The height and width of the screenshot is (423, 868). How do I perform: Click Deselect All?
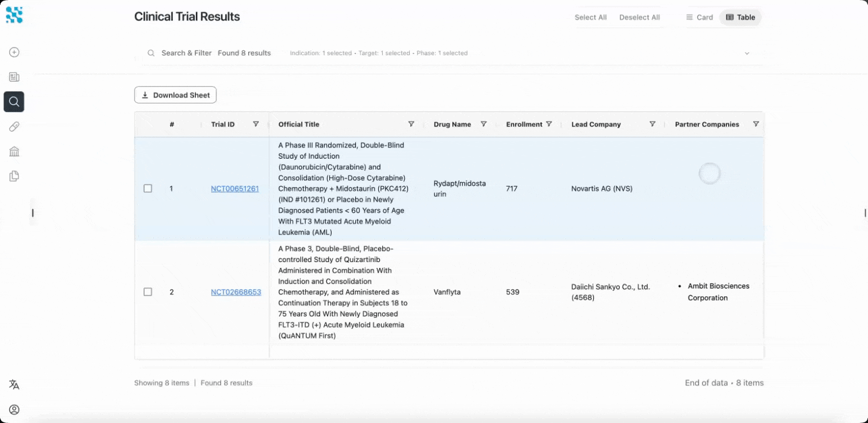coord(639,17)
